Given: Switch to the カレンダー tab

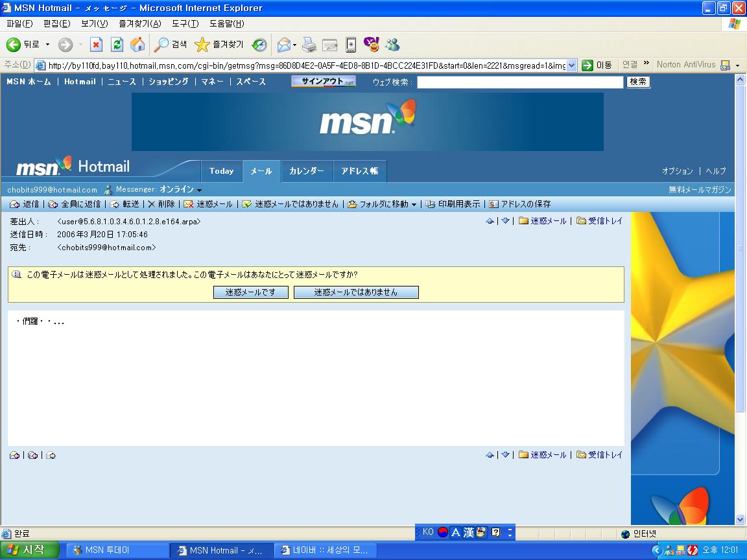Looking at the screenshot, I should (x=306, y=171).
